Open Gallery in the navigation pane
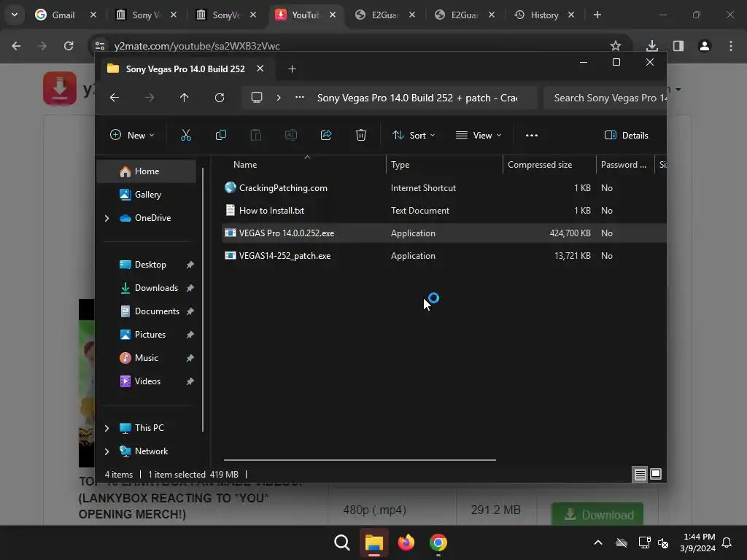The image size is (747, 560). pyautogui.click(x=146, y=195)
